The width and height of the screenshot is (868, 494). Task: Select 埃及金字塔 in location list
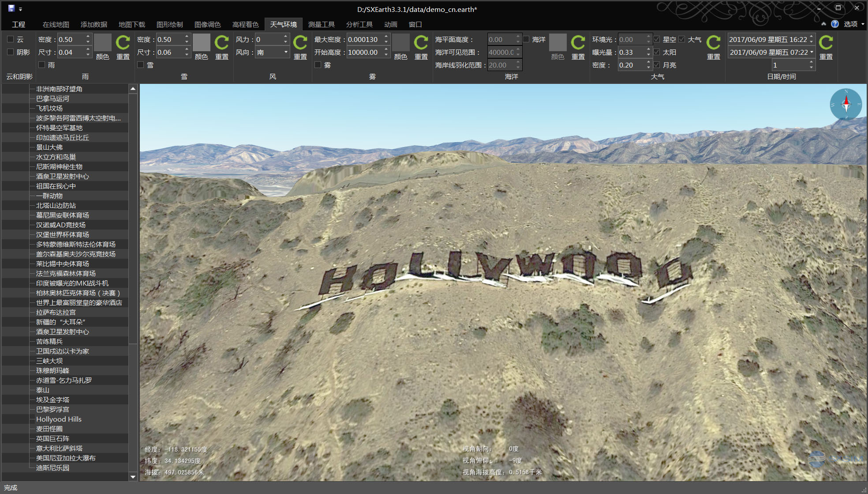(52, 400)
